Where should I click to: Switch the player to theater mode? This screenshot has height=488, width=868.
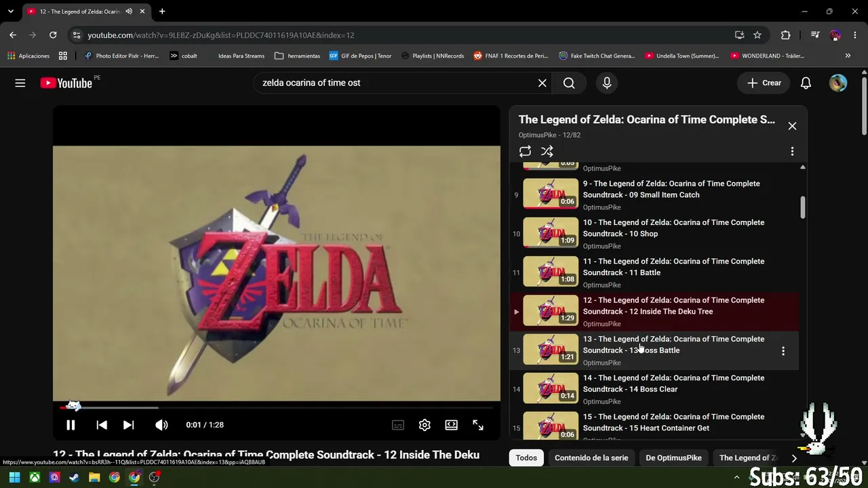[451, 425]
